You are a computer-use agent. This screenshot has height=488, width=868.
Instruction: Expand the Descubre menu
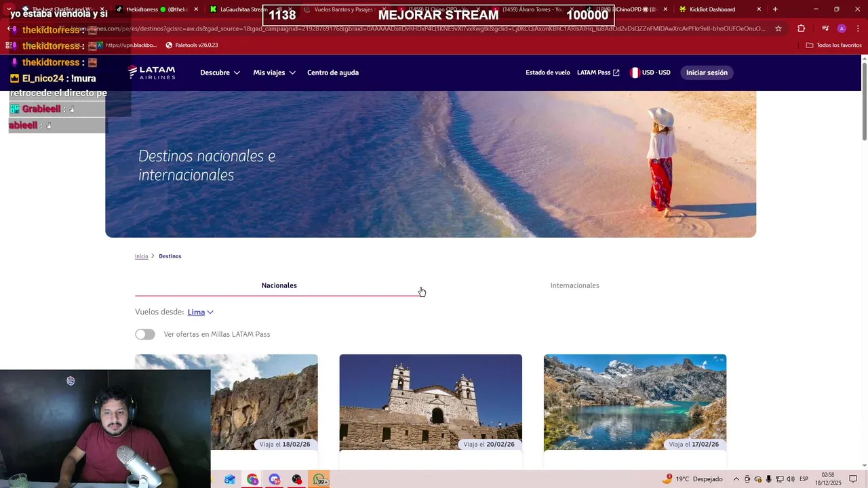220,73
